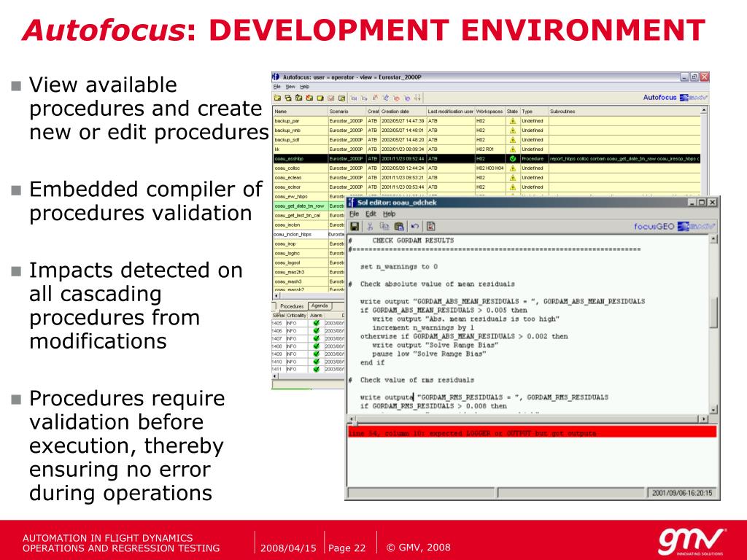The height and width of the screenshot is (560, 747).
Task: Select the ooau_logsol procedure
Action: (287, 262)
